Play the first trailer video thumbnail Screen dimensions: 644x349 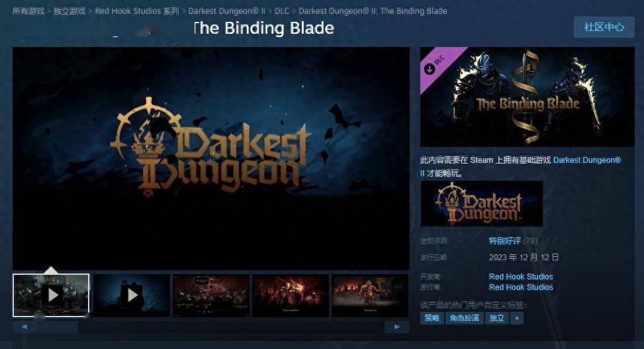click(52, 295)
